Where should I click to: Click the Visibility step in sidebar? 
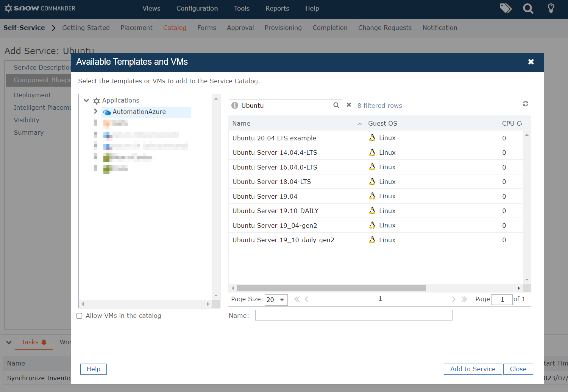[27, 120]
